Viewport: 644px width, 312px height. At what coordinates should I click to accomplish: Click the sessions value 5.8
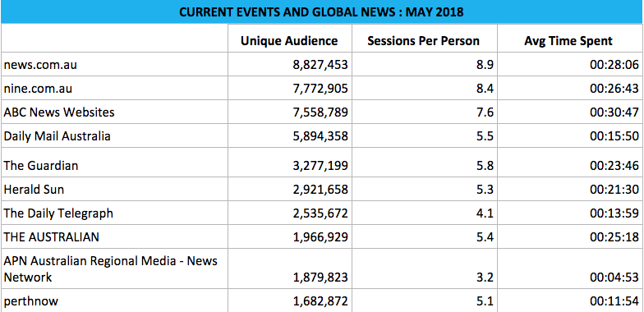point(485,166)
